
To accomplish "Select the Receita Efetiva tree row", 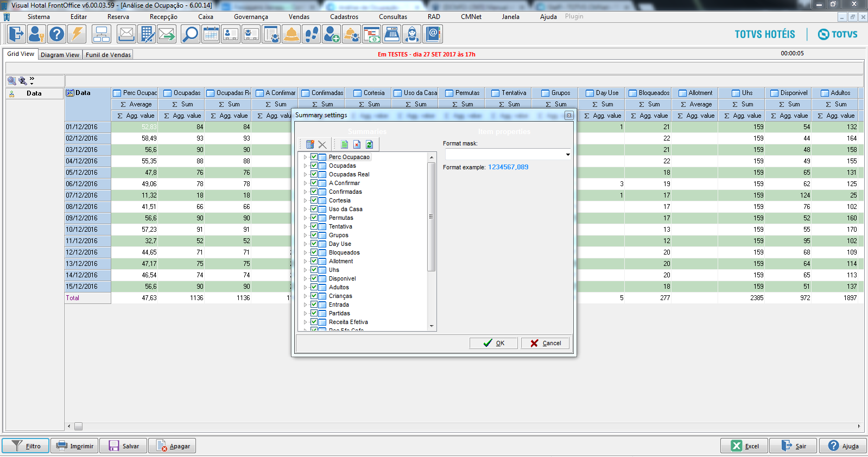I will pyautogui.click(x=349, y=322).
